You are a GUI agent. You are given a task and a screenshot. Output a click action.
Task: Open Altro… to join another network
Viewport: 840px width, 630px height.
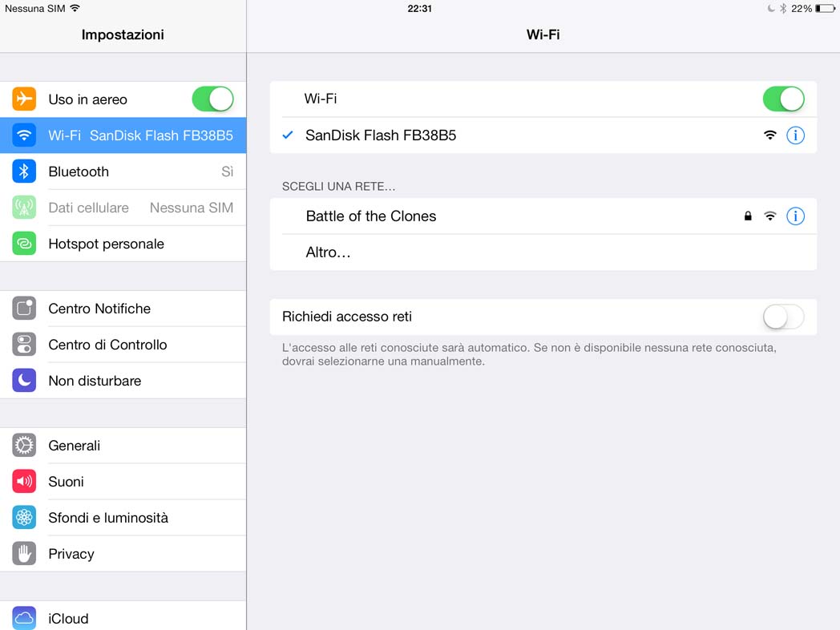tap(543, 252)
